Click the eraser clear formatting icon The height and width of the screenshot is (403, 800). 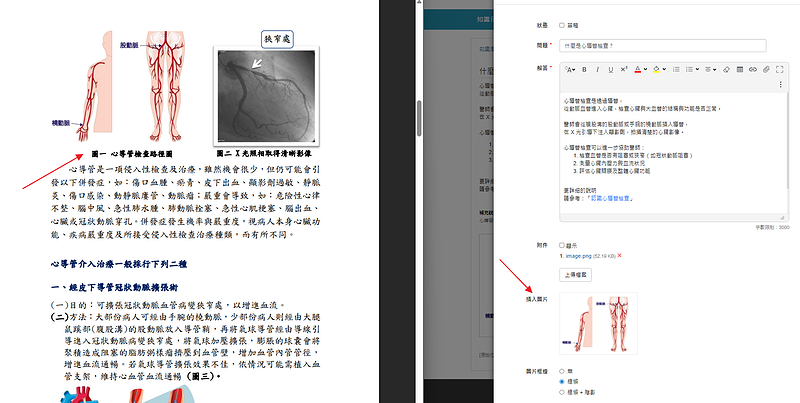point(726,69)
